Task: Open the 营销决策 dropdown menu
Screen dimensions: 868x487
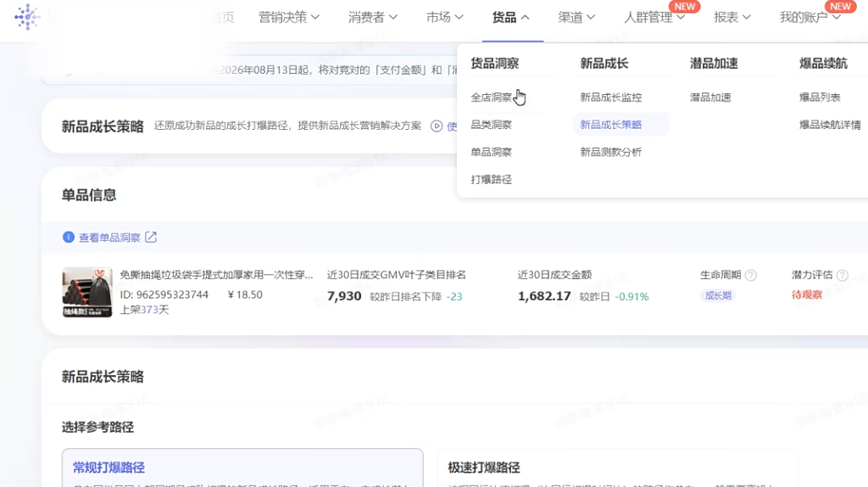Action: pyautogui.click(x=289, y=18)
